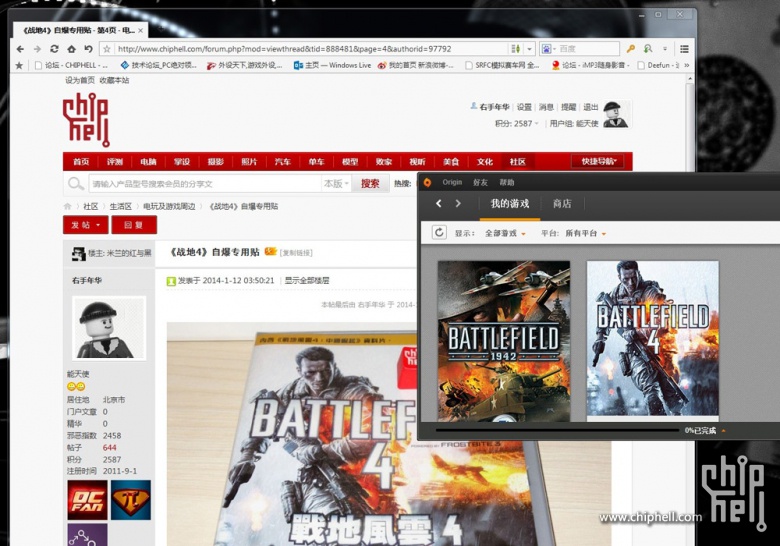
Task: Click the breadcrumb home icon
Action: 67,206
